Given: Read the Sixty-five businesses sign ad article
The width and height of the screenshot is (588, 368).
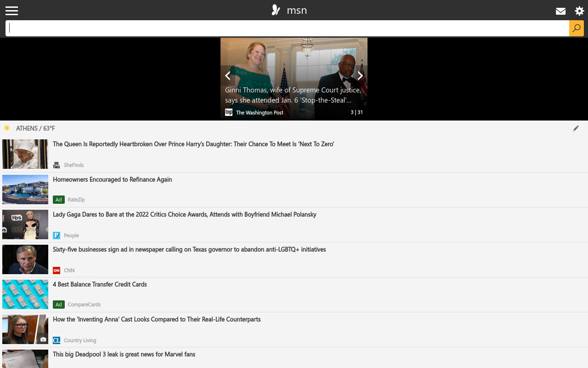Looking at the screenshot, I should point(189,249).
